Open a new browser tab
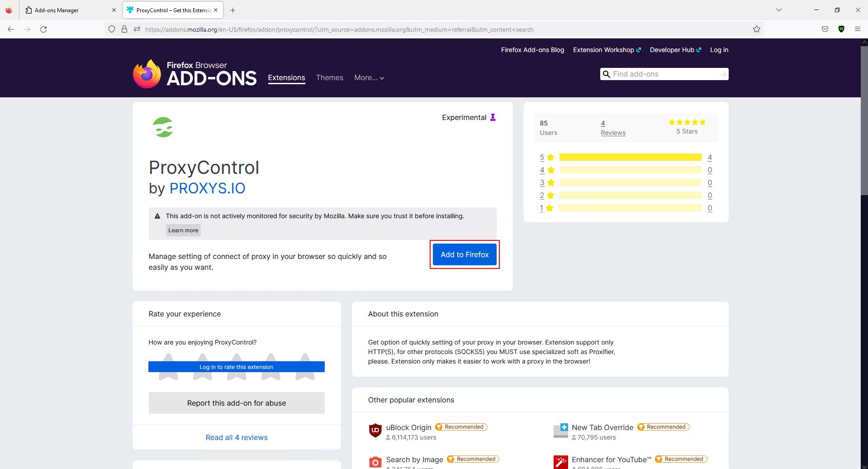This screenshot has height=469, width=868. (232, 10)
